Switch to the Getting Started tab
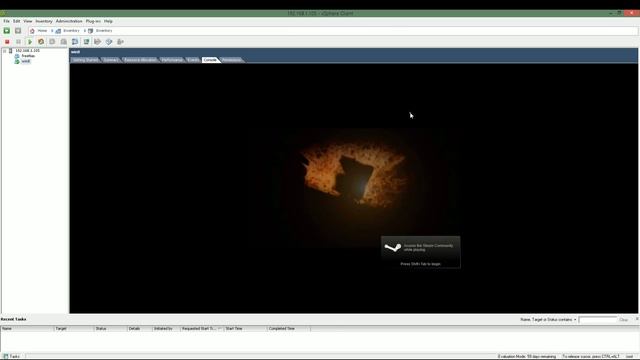 pos(85,60)
